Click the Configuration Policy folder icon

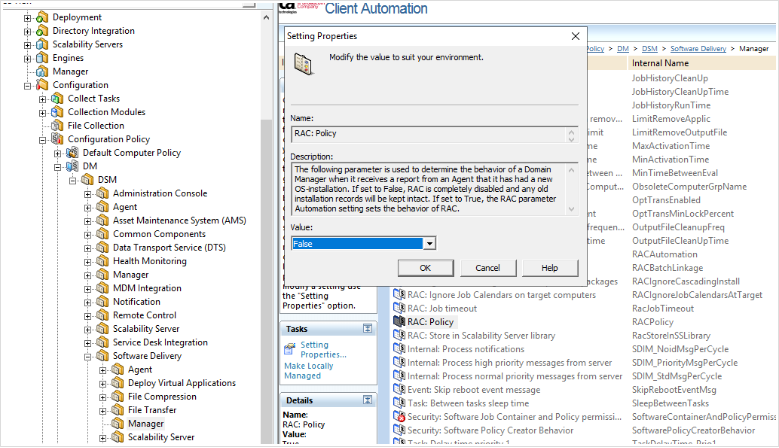(57, 139)
